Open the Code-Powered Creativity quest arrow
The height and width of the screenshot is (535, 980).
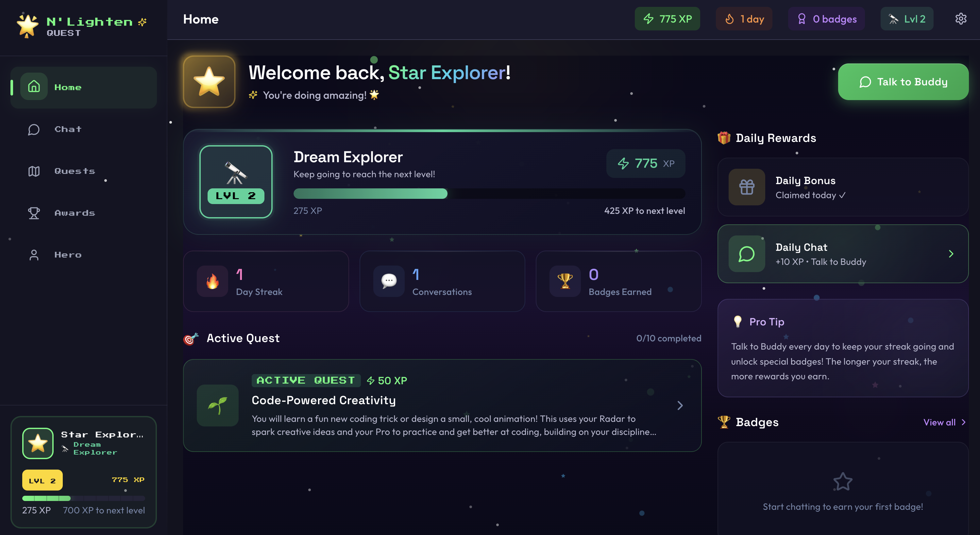pos(680,406)
